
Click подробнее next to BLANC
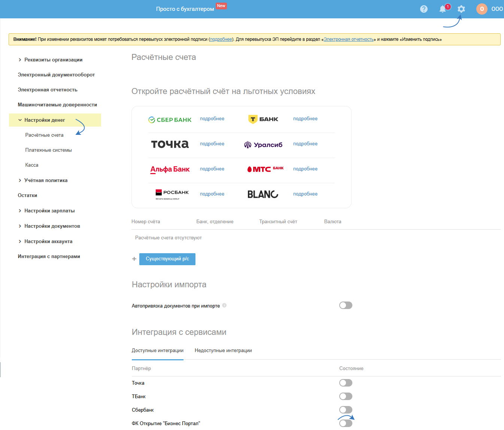pyautogui.click(x=305, y=194)
